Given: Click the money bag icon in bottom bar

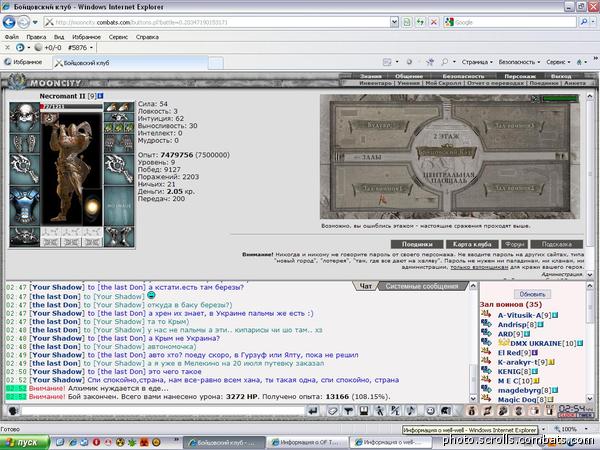Looking at the screenshot, I should 472,411.
